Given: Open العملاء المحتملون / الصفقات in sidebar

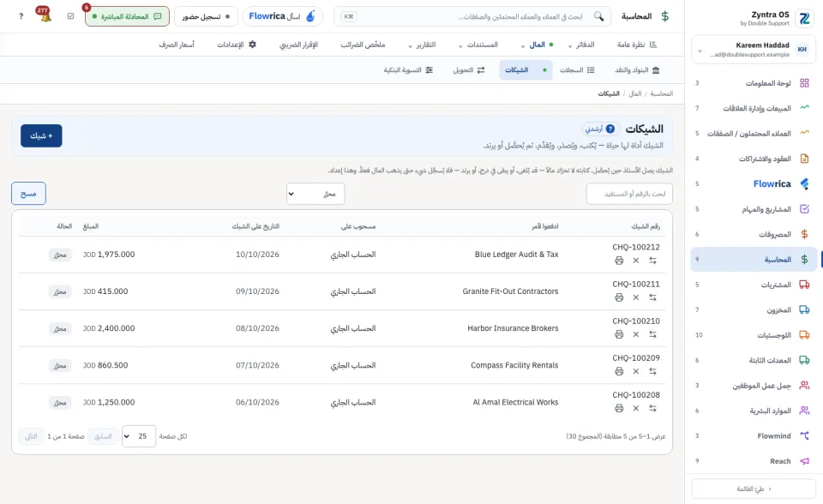Looking at the screenshot, I should (x=754, y=134).
